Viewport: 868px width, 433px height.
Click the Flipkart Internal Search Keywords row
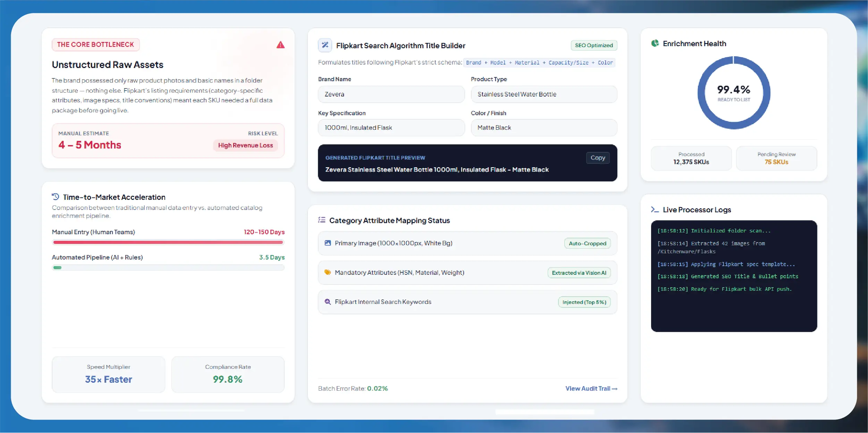(467, 302)
